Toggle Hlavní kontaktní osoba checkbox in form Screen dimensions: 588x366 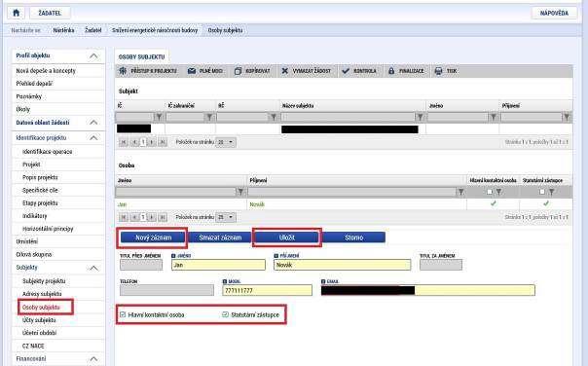[x=123, y=314]
